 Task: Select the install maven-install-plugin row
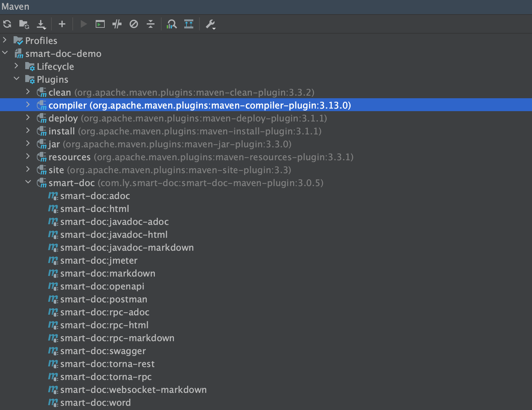tap(266, 131)
